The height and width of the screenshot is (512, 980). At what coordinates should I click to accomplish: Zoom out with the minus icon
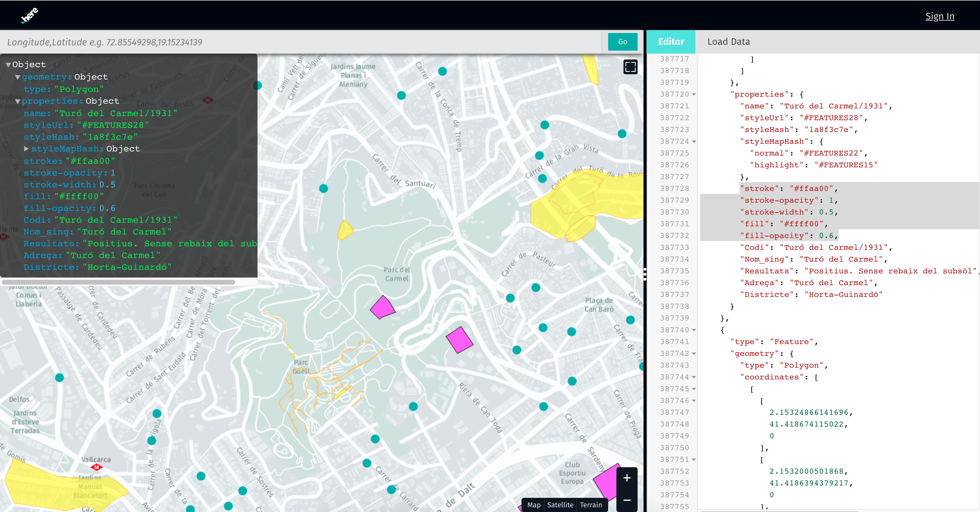[x=627, y=500]
